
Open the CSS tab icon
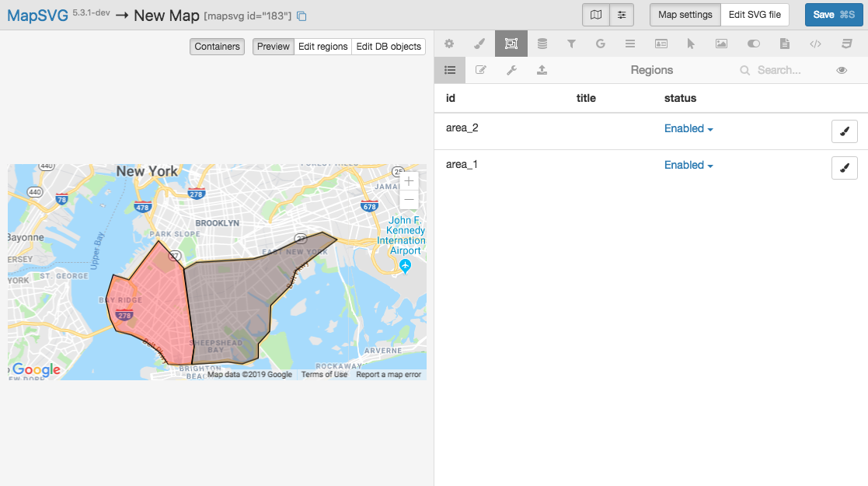846,44
